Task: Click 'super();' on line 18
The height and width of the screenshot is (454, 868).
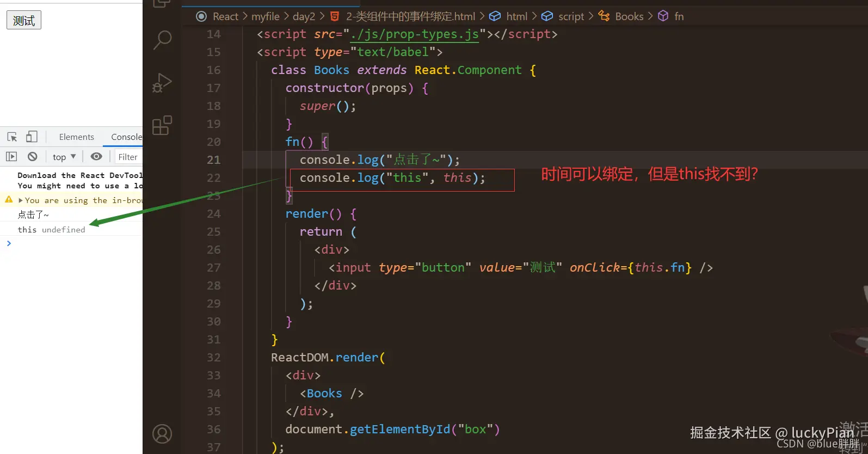Action: 328,106
